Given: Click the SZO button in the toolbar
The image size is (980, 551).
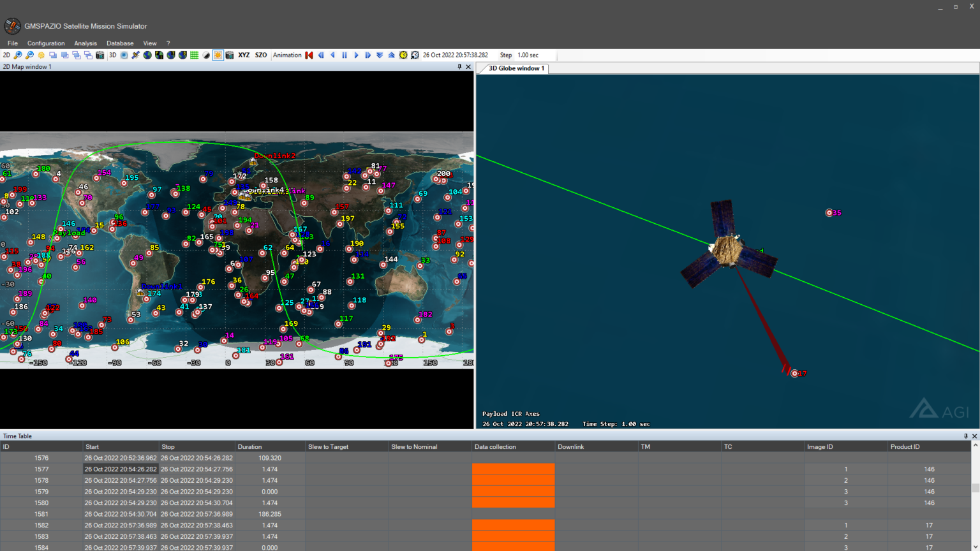Looking at the screenshot, I should pos(260,55).
